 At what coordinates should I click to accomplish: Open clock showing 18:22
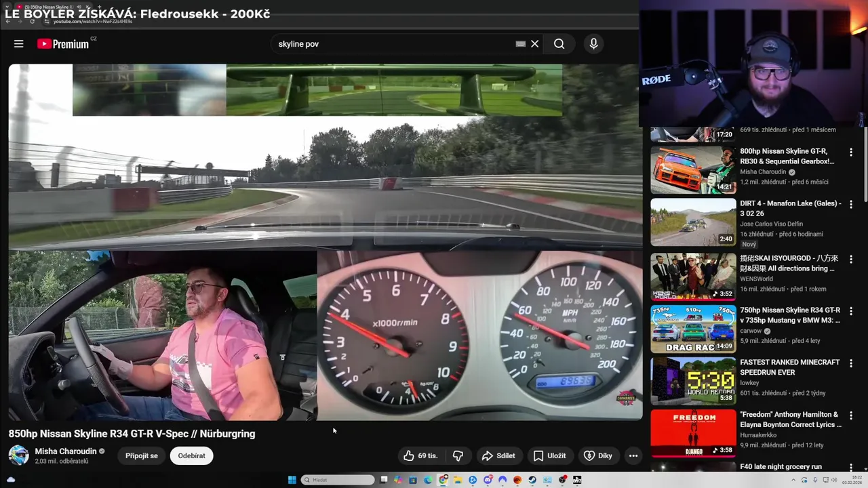click(852, 480)
